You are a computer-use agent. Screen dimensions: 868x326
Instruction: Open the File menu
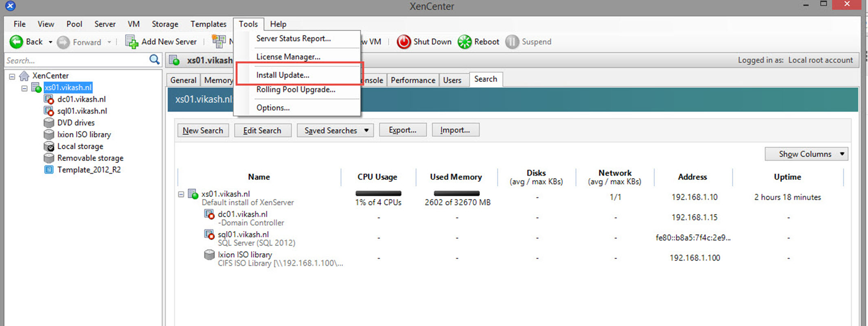20,24
